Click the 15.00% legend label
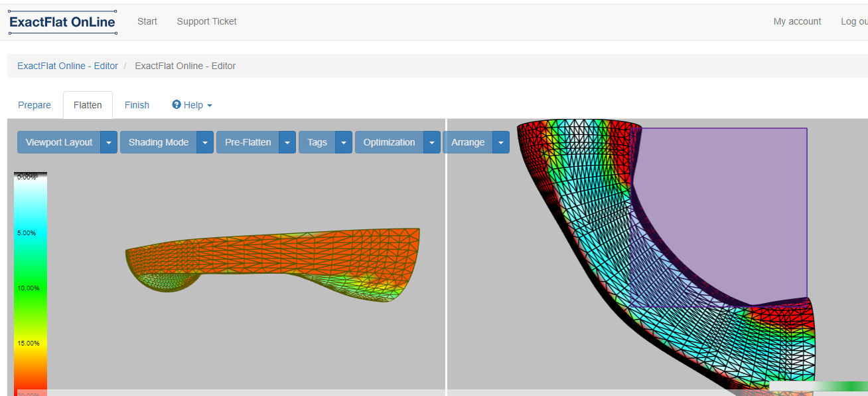 [29, 344]
